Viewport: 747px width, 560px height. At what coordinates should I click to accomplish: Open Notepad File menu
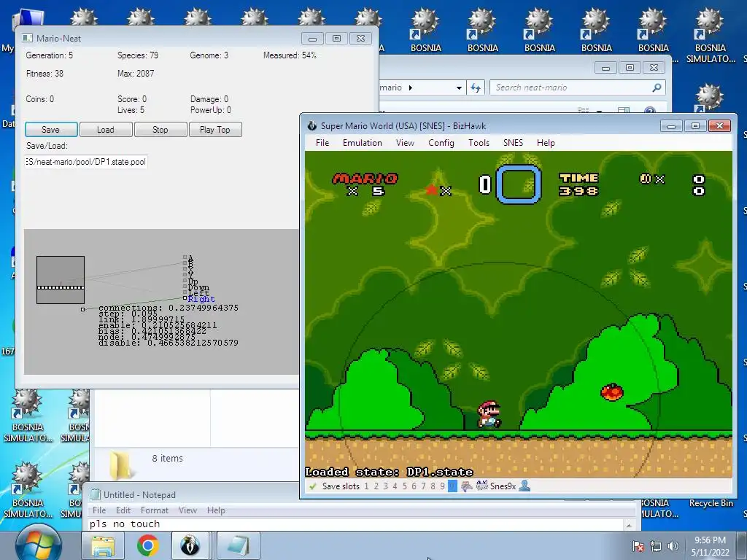[99, 510]
